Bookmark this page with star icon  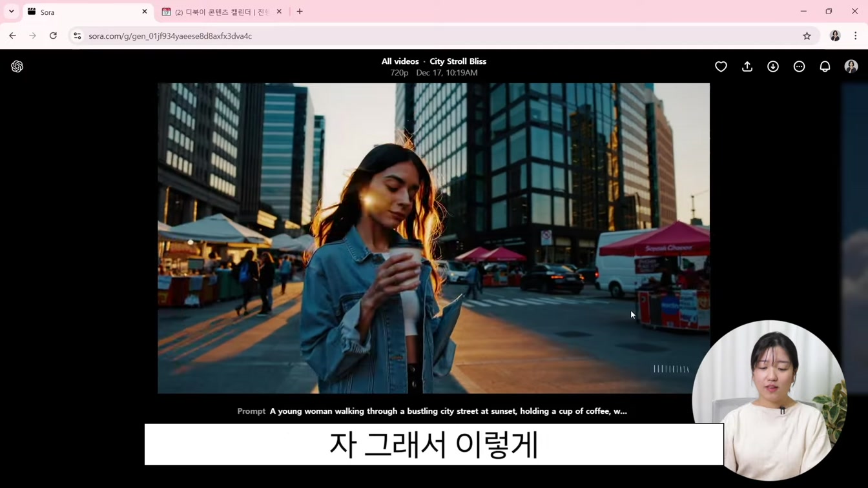807,36
